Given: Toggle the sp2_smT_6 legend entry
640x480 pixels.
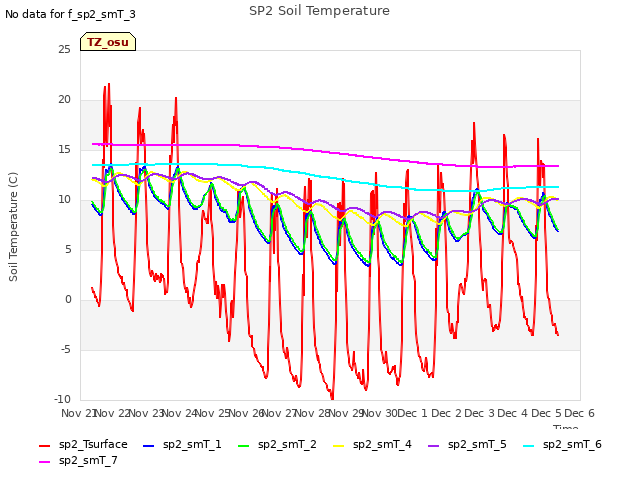Looking at the screenshot, I should [562, 444].
